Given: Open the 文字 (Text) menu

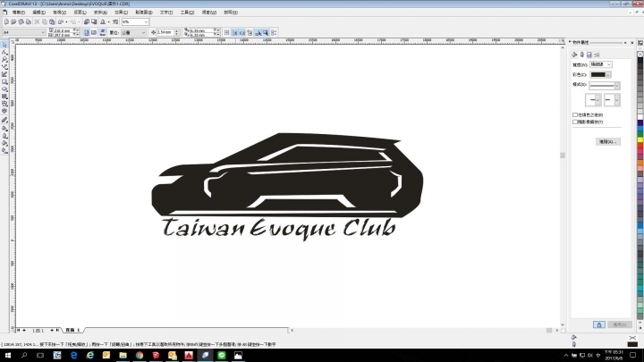Looking at the screenshot, I should [166, 13].
